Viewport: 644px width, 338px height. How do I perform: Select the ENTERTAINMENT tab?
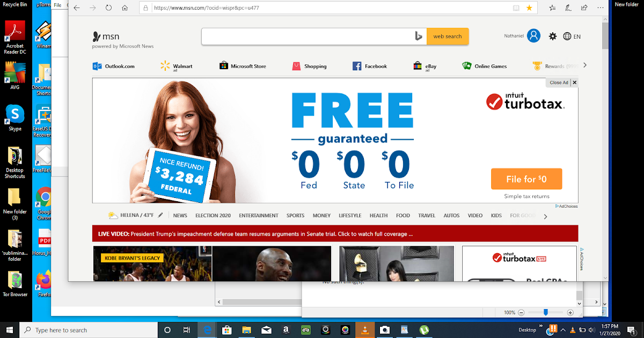click(x=259, y=216)
